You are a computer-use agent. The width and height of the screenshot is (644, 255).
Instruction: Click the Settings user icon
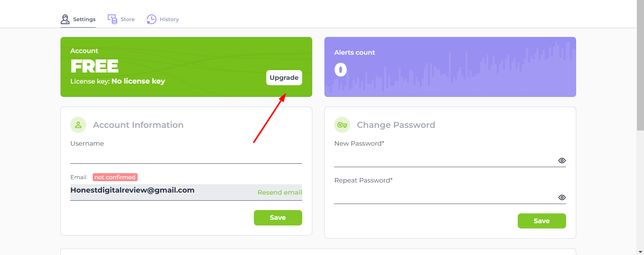click(x=65, y=19)
